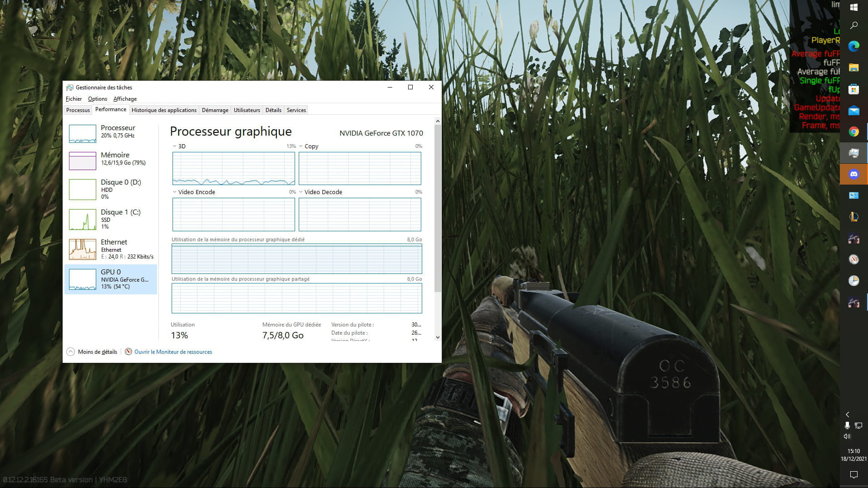Screen dimensions: 868x488
Task: Open the volume control tray icon
Action: click(847, 436)
